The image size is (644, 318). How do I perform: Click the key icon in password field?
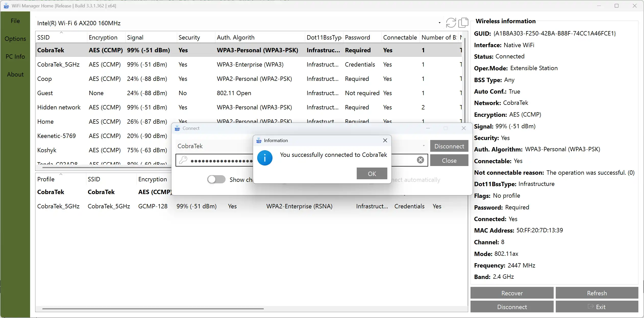coord(183,160)
